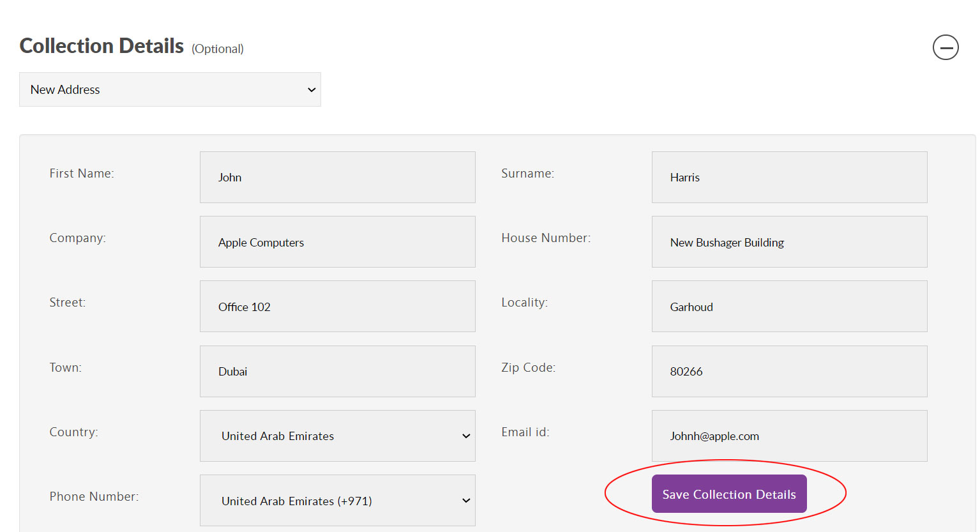Expand the Country dropdown list
980x532 pixels.
point(337,436)
